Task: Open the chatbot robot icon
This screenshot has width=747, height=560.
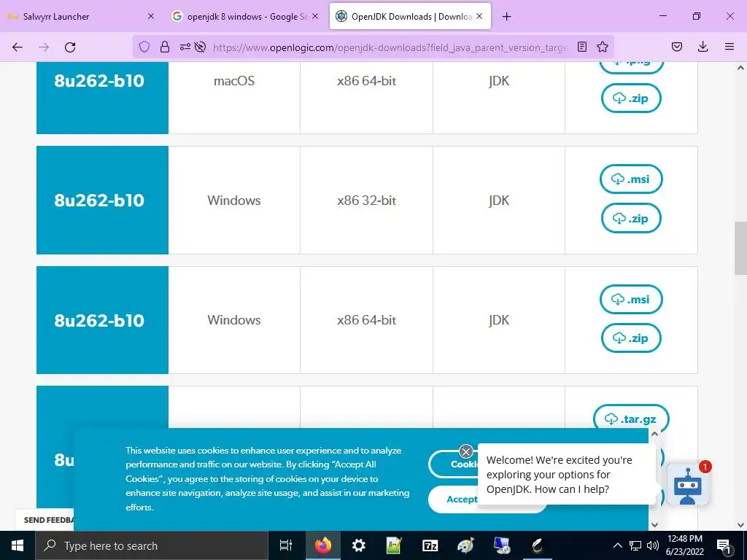Action: pos(687,485)
